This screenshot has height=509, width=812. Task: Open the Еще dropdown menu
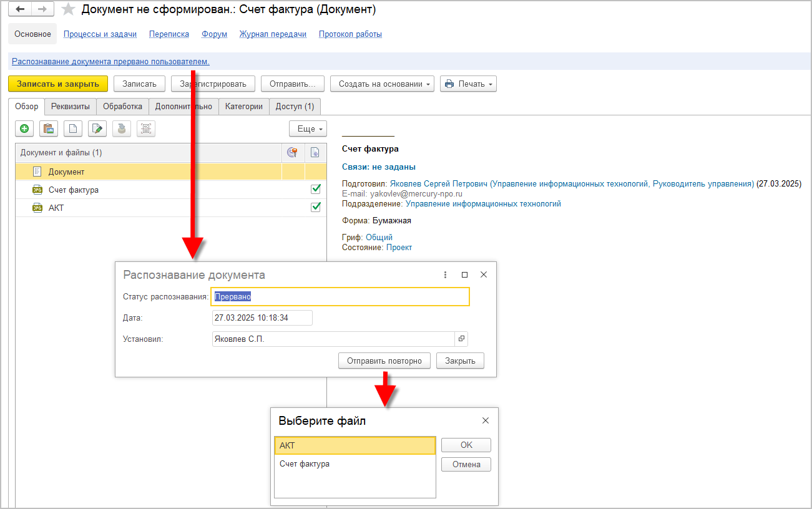coord(308,129)
